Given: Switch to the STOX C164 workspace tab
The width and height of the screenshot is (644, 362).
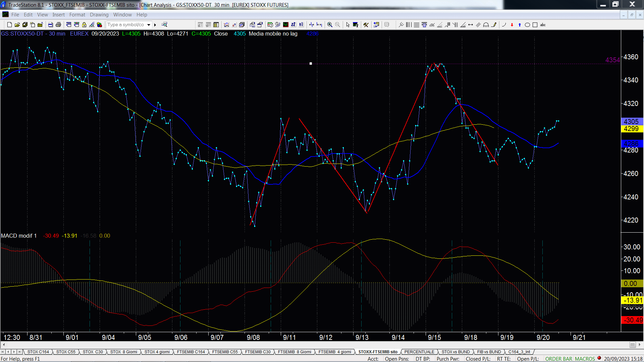Looking at the screenshot, I should click(x=38, y=352).
